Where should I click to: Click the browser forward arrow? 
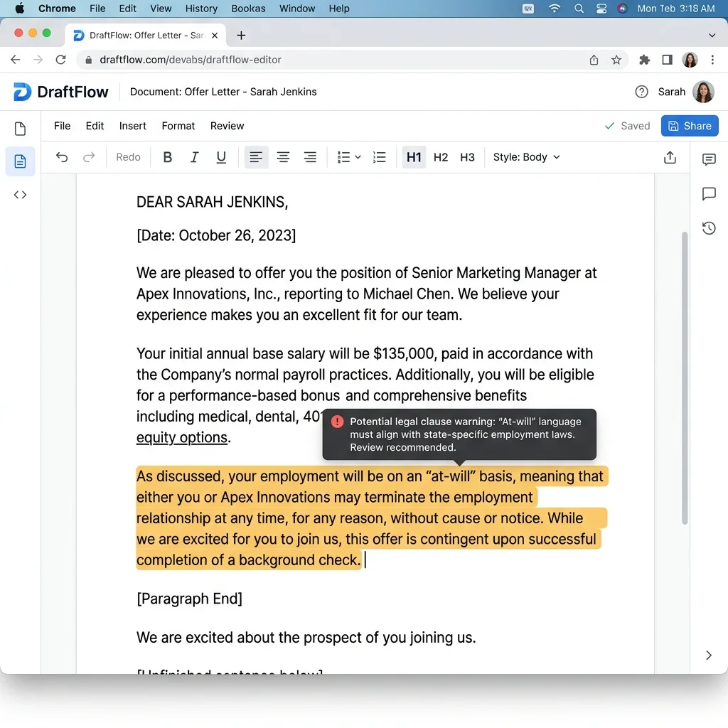click(38, 60)
